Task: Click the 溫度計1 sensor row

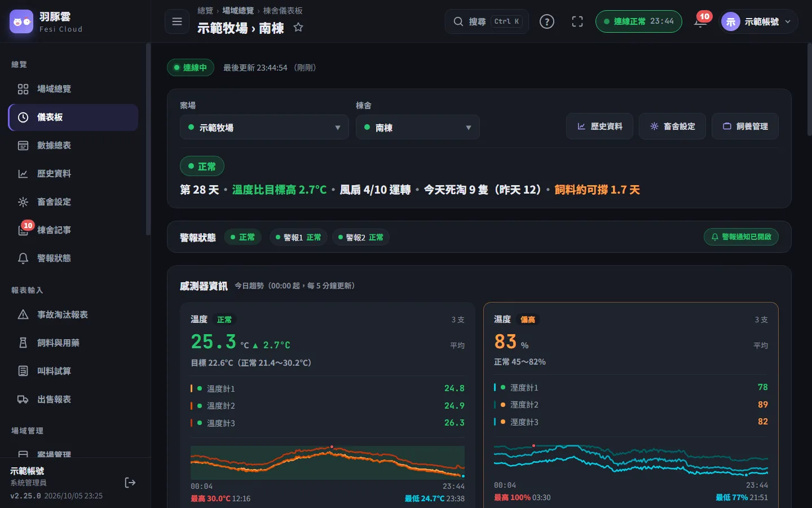Action: tap(328, 388)
